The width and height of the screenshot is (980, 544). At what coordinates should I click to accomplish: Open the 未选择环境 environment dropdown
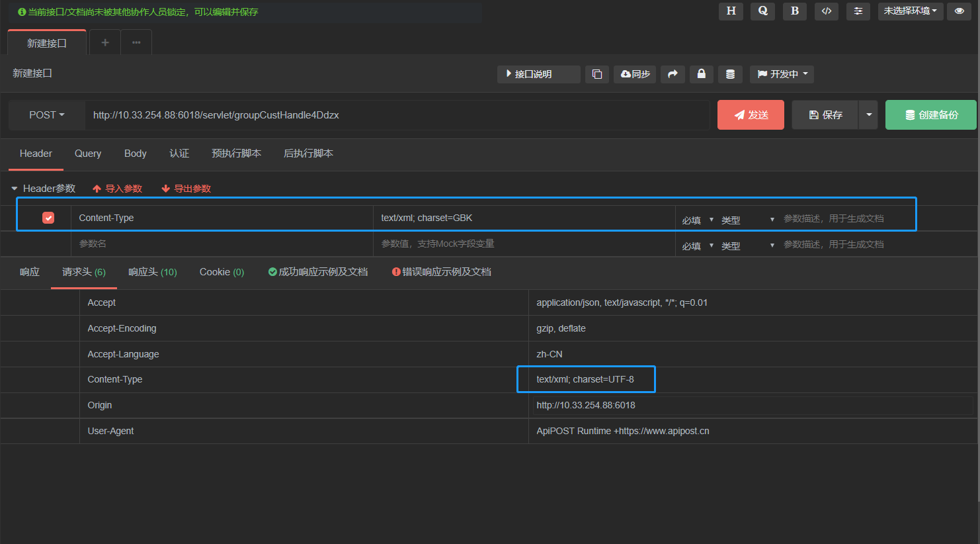click(x=911, y=11)
